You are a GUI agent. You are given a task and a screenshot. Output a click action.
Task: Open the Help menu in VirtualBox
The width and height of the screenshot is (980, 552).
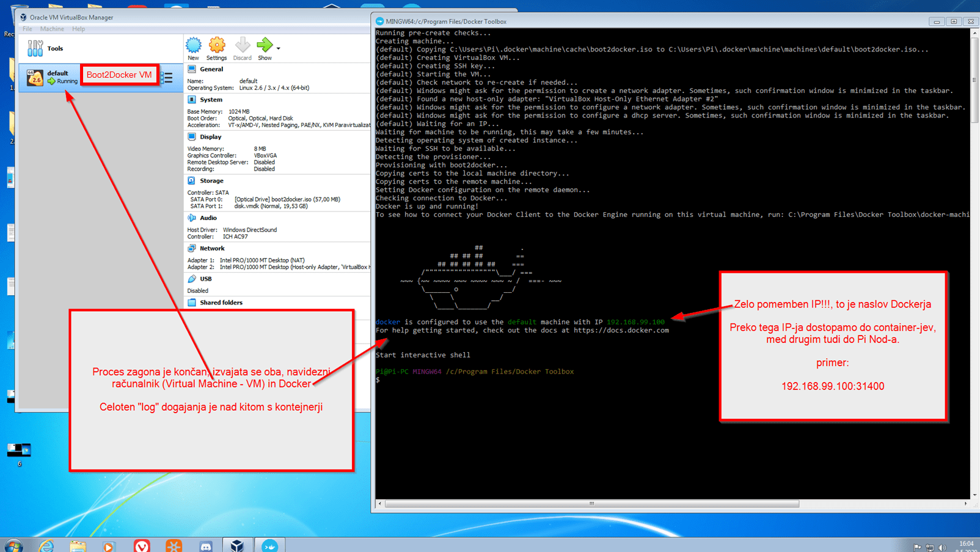pyautogui.click(x=78, y=29)
